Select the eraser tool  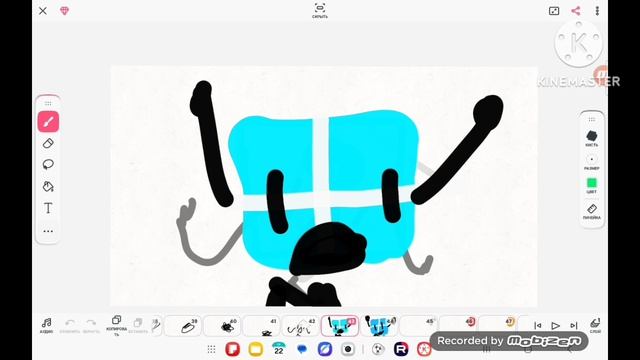coord(48,143)
